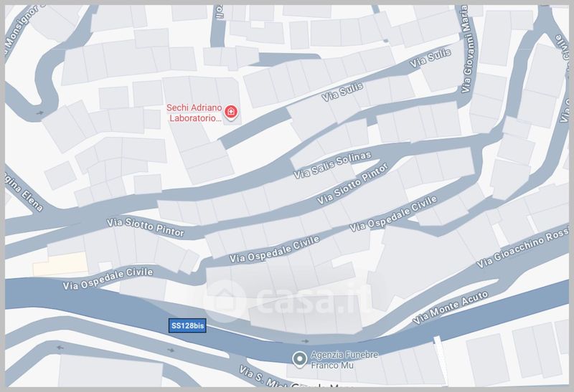Select the Sechi Adriano Laboratorio label text
574x392 pixels.
[x=194, y=113]
